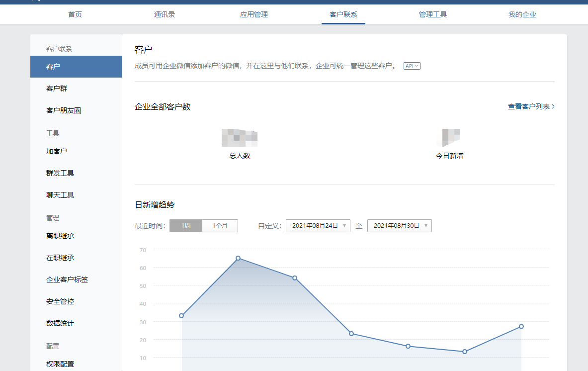Viewport: 588px width, 371px height.
Task: Select the 1周 time range toggle
Action: point(186,226)
